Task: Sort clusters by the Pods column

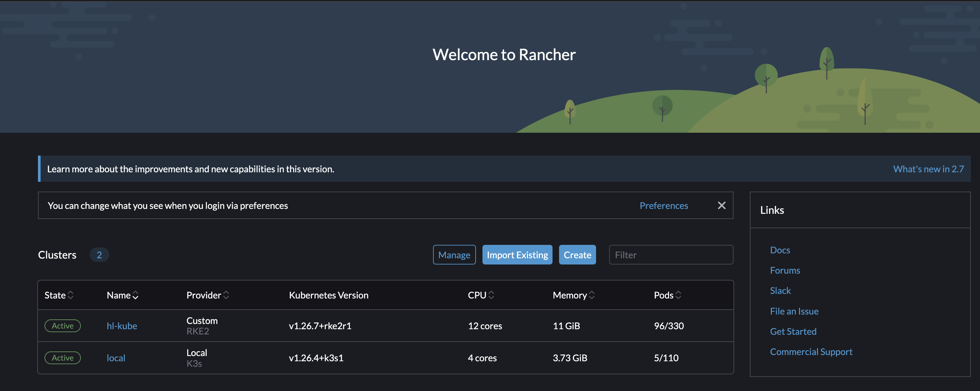Action: click(x=667, y=295)
